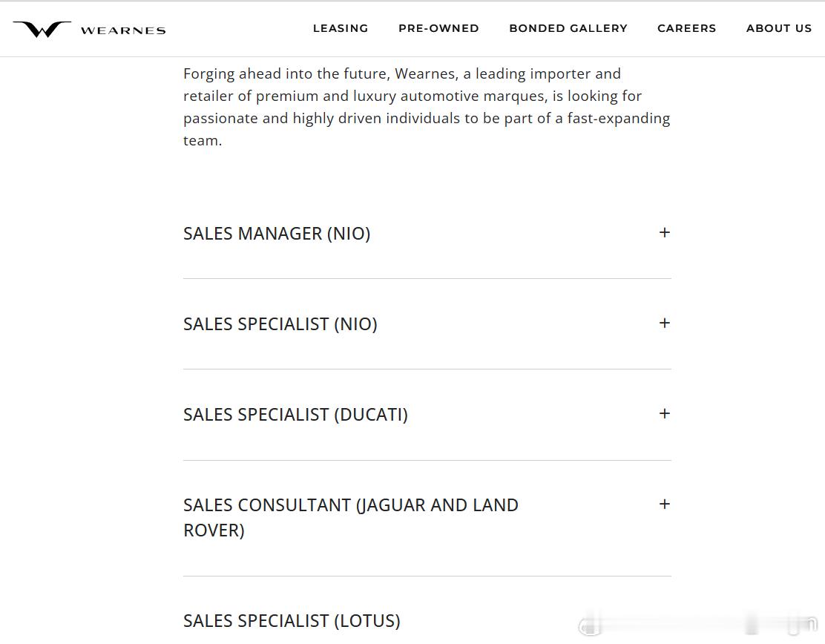825x644 pixels.
Task: Click the word "team." ending the intro
Action: pyautogui.click(x=203, y=140)
